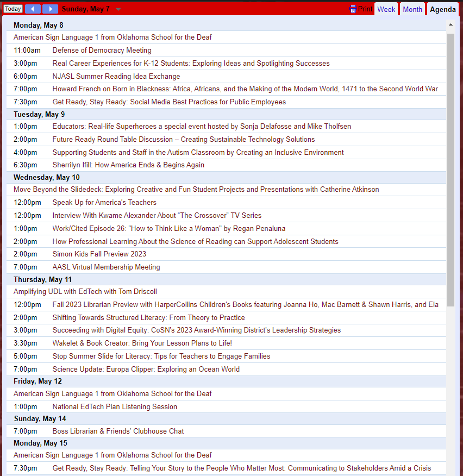The width and height of the screenshot is (463, 476).
Task: Click the Print printer icon
Action: 353,9
